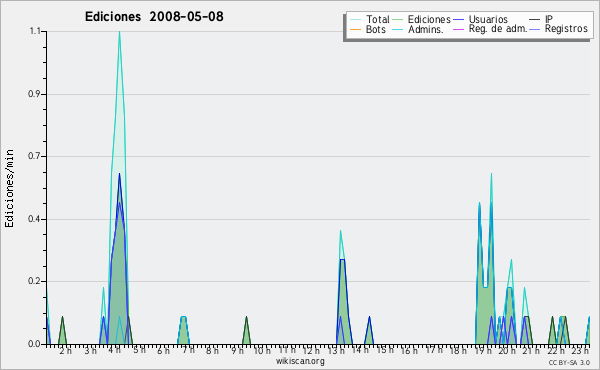Click the 13 h x-axis label

[x=336, y=350]
